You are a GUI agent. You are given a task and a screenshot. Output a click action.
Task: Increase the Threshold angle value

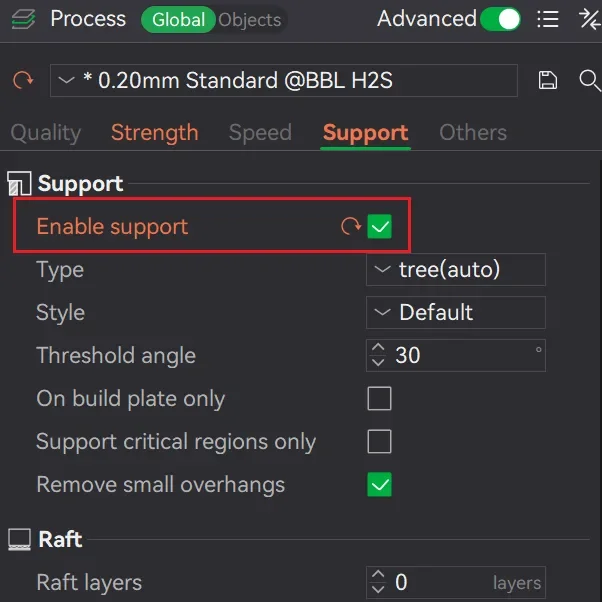pos(378,347)
